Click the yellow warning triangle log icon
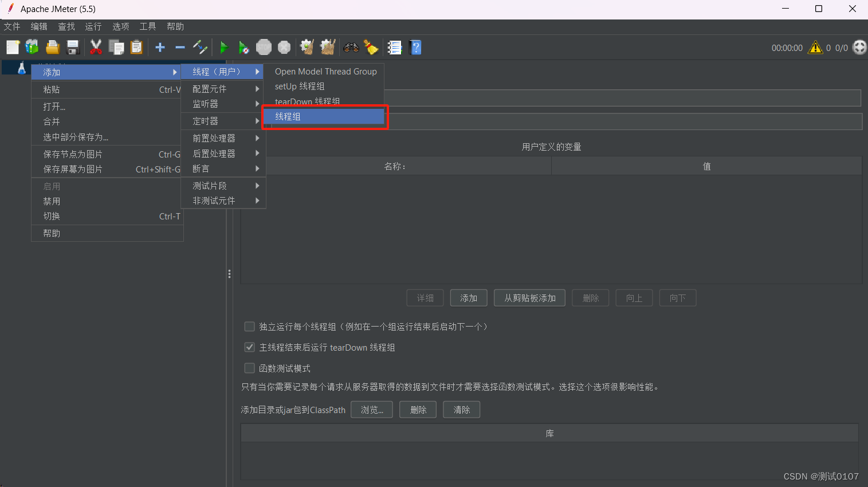Screen dimensions: 868x487 coord(815,48)
